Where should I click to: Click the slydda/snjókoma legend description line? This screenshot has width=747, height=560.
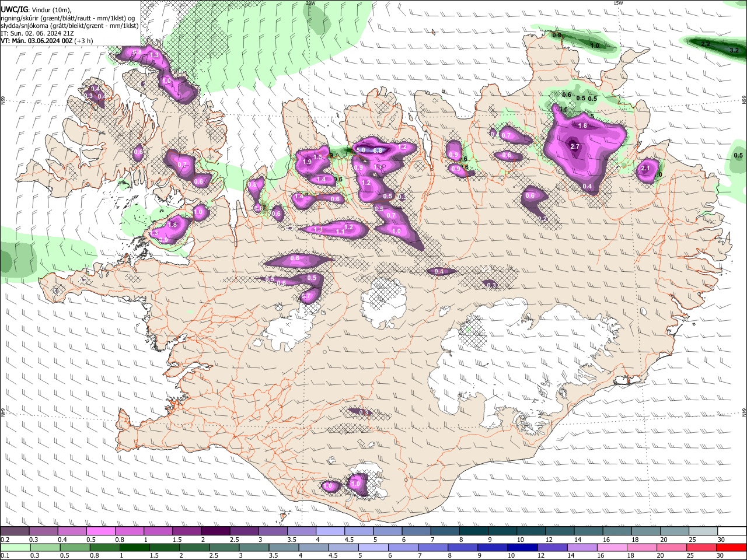click(x=69, y=26)
